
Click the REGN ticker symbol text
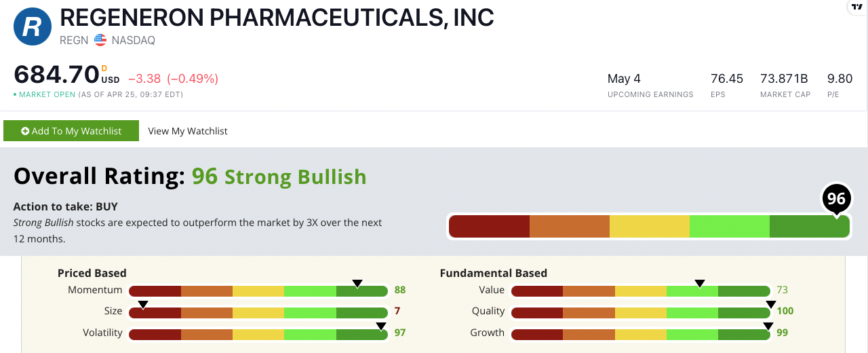coord(74,40)
